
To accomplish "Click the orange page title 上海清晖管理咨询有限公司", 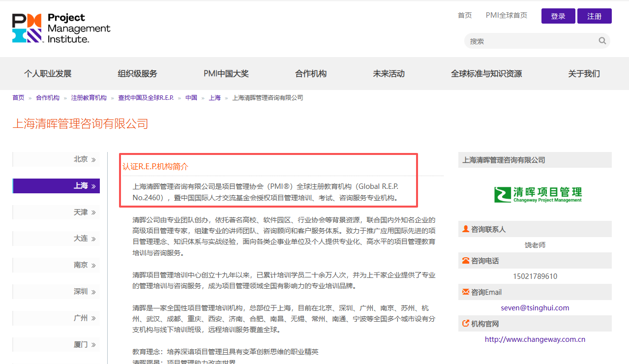I will (x=80, y=123).
